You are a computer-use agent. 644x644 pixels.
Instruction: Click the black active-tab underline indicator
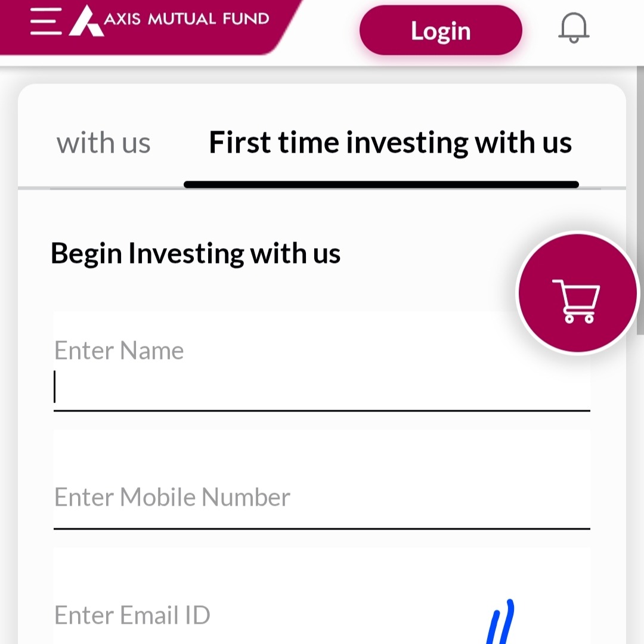[x=381, y=185]
